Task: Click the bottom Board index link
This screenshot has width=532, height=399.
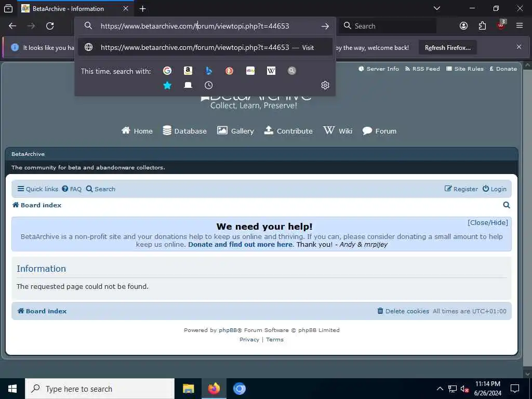Action: coord(42,311)
